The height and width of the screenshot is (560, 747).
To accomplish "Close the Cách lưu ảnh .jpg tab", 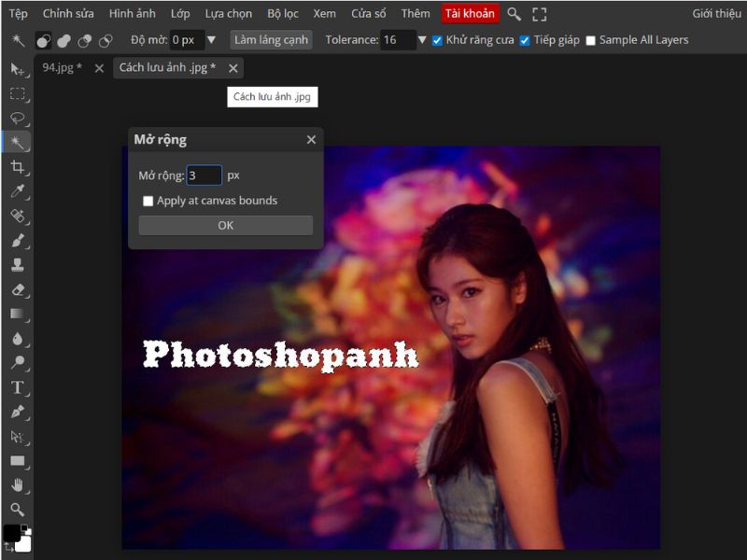I will 233,68.
